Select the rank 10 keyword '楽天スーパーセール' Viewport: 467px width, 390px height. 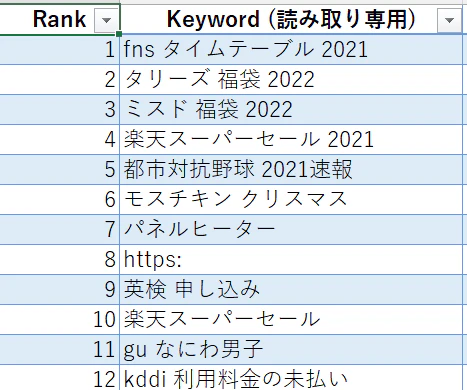click(x=291, y=319)
